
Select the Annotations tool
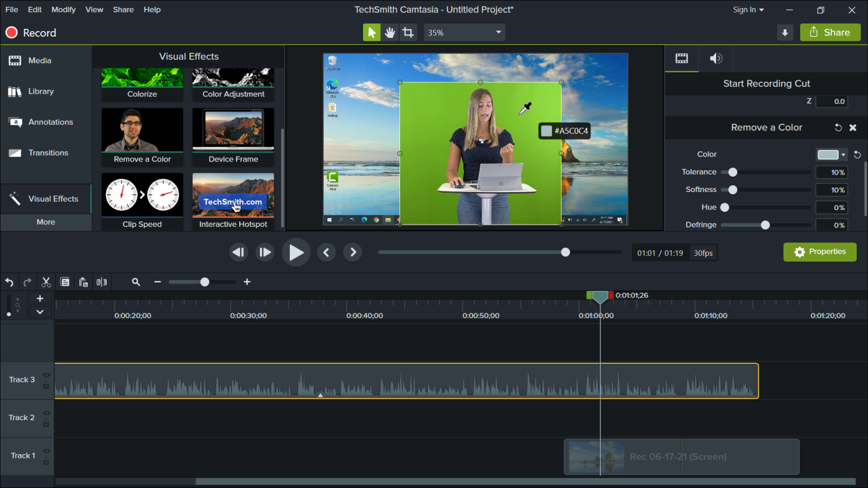pos(51,122)
